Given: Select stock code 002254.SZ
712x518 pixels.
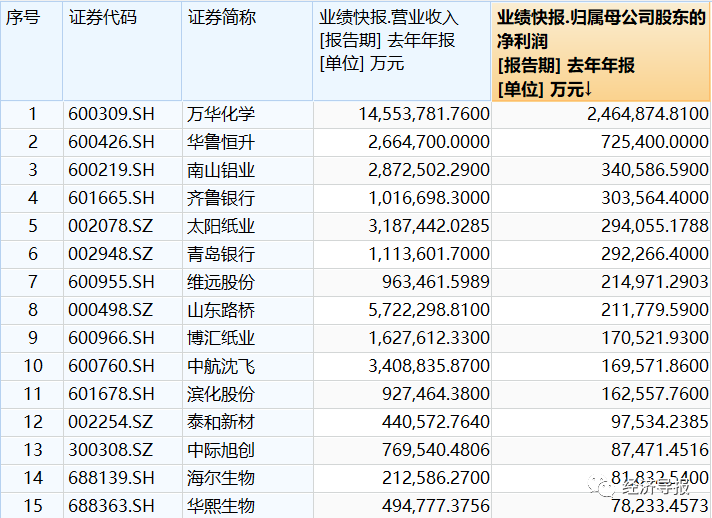Looking at the screenshot, I should [x=110, y=422].
